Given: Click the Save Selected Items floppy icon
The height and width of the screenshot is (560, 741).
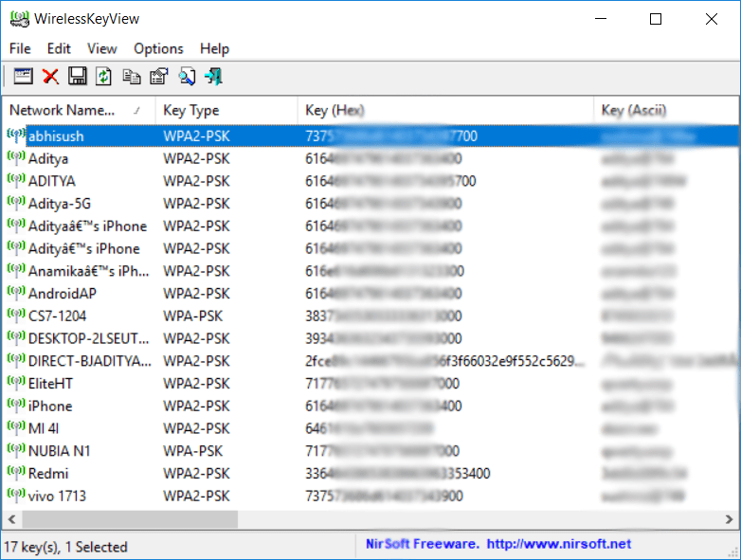Looking at the screenshot, I should click(78, 76).
